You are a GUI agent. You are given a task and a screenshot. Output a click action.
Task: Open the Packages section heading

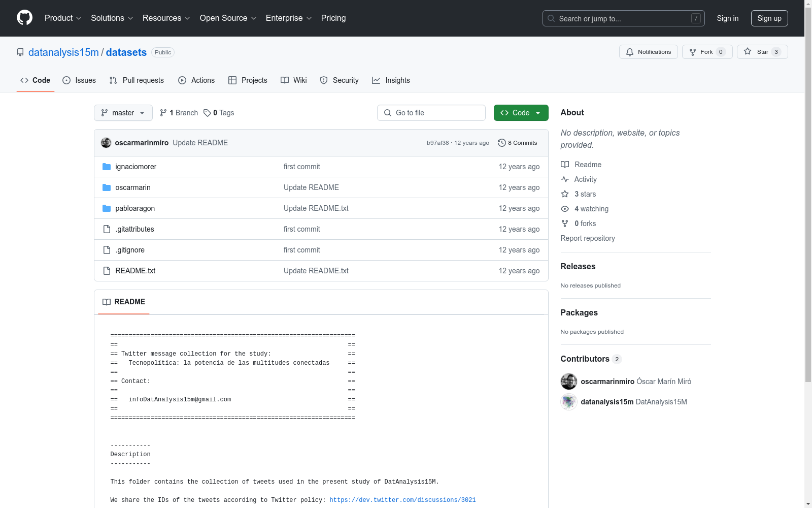[579, 312]
